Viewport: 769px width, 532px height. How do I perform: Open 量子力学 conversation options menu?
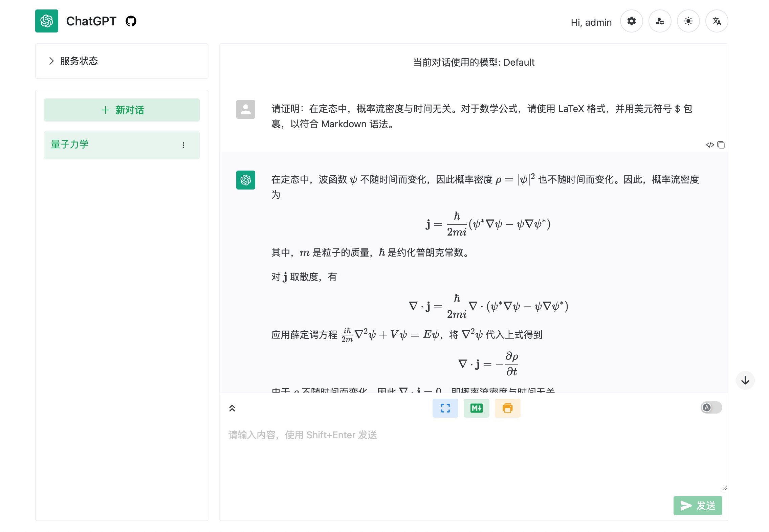point(183,145)
